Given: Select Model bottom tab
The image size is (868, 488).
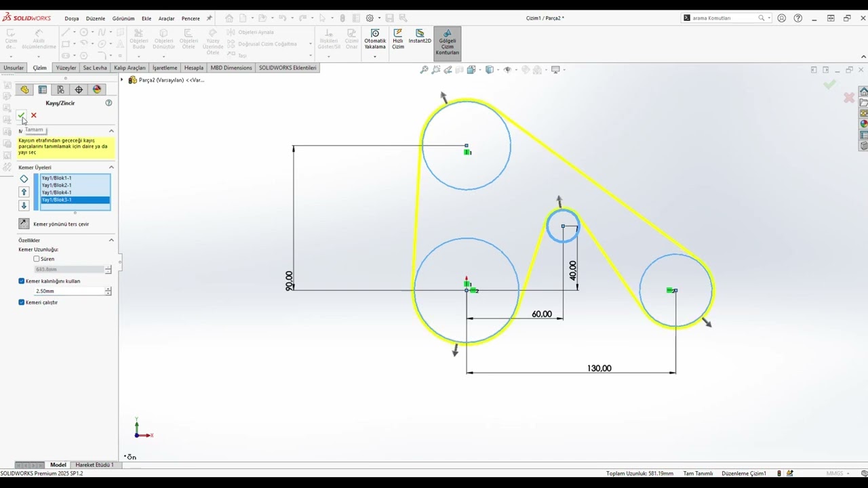Looking at the screenshot, I should click(58, 465).
